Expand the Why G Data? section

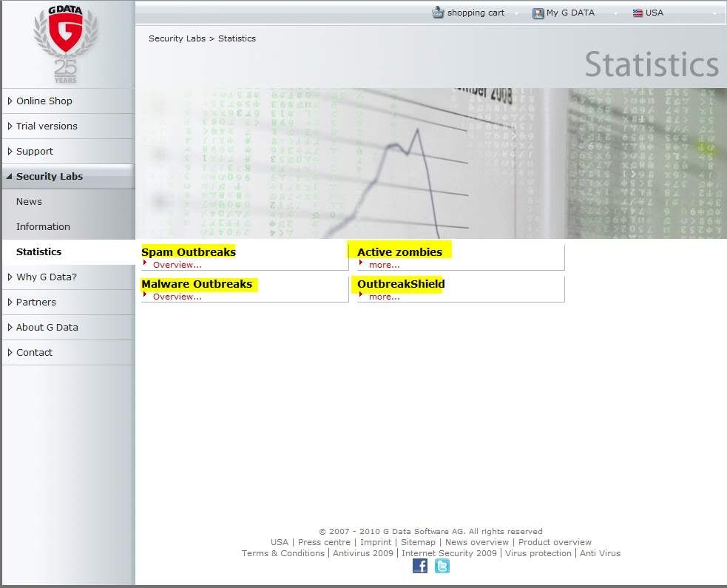point(46,277)
